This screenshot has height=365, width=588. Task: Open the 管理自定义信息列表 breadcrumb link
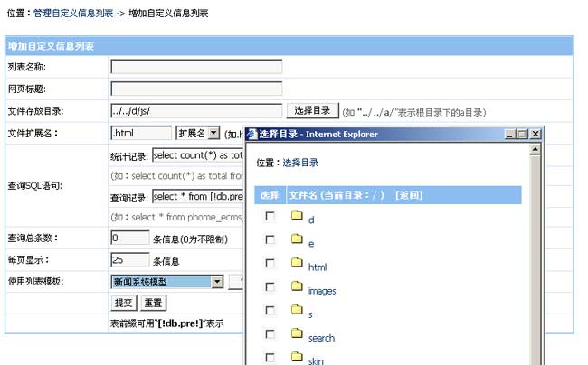[73, 14]
